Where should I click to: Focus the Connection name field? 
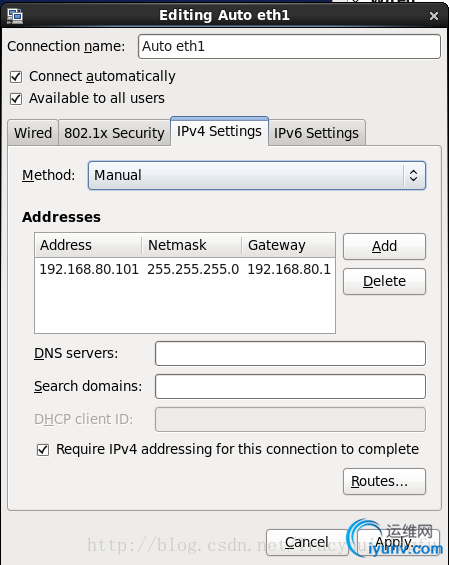click(289, 46)
